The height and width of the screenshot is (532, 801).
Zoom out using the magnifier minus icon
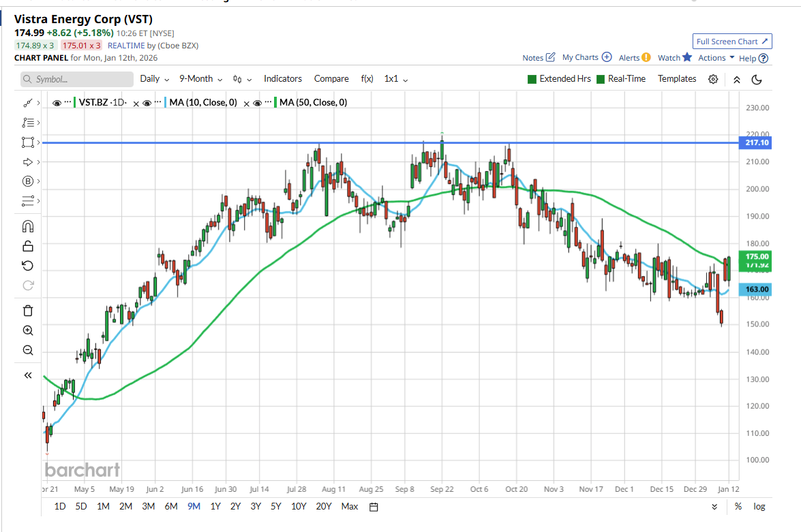(28, 350)
